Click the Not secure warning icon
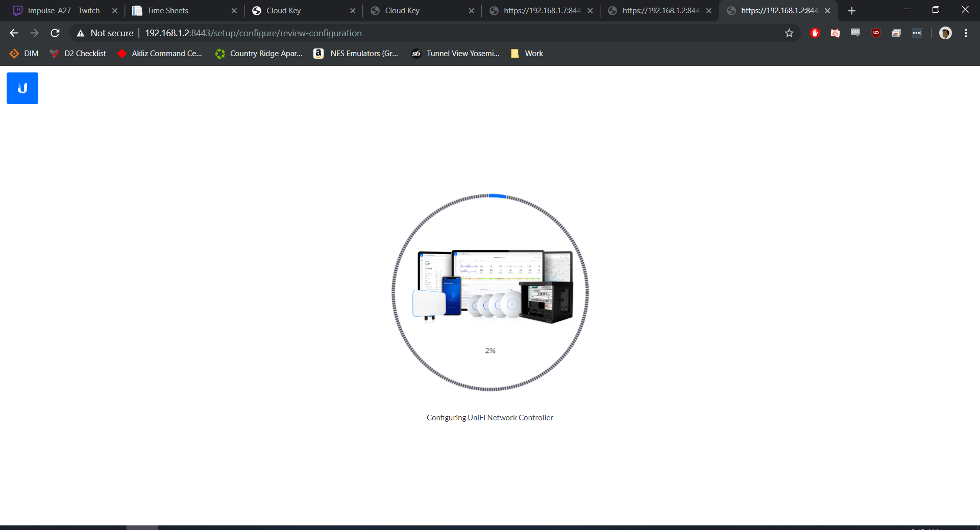 pos(81,33)
